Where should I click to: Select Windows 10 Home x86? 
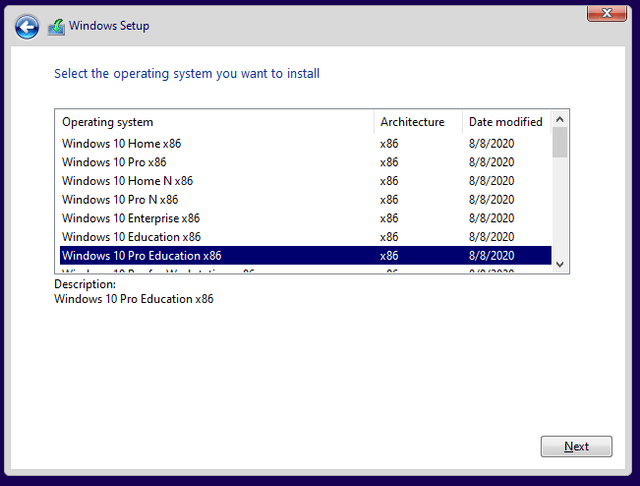click(305, 144)
